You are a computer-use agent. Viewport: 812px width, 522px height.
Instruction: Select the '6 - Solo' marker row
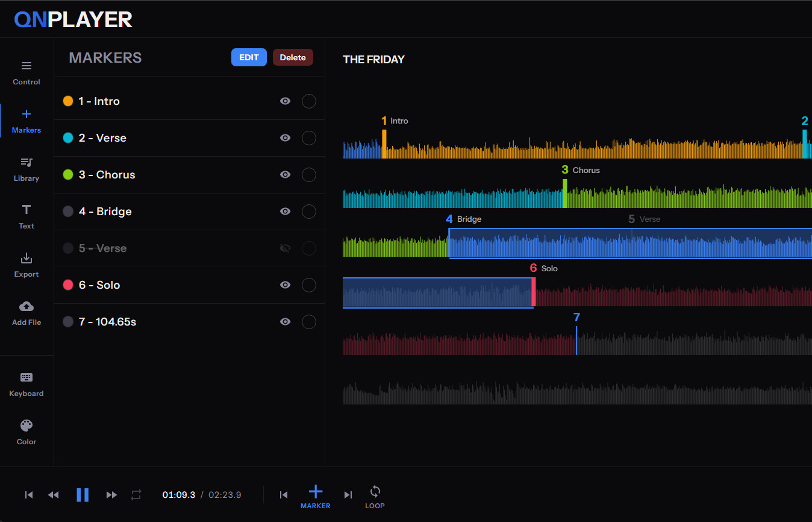(x=189, y=285)
